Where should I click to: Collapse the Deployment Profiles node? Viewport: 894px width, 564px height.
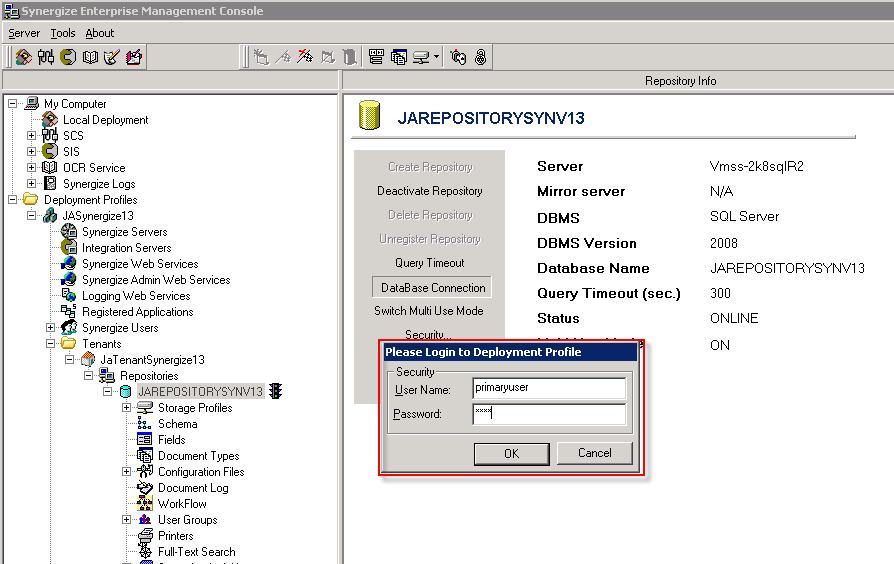click(x=13, y=200)
